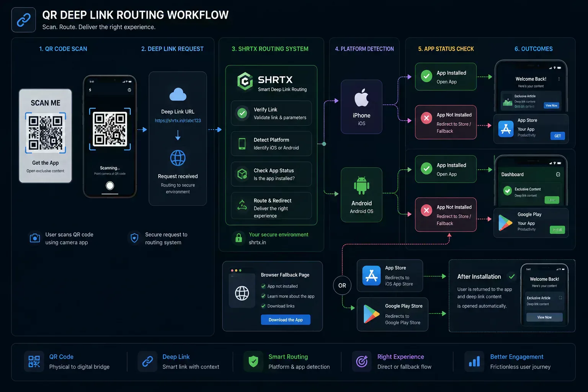
Task: Click the red X icon in iOS App Not Installed
Action: 426,118
